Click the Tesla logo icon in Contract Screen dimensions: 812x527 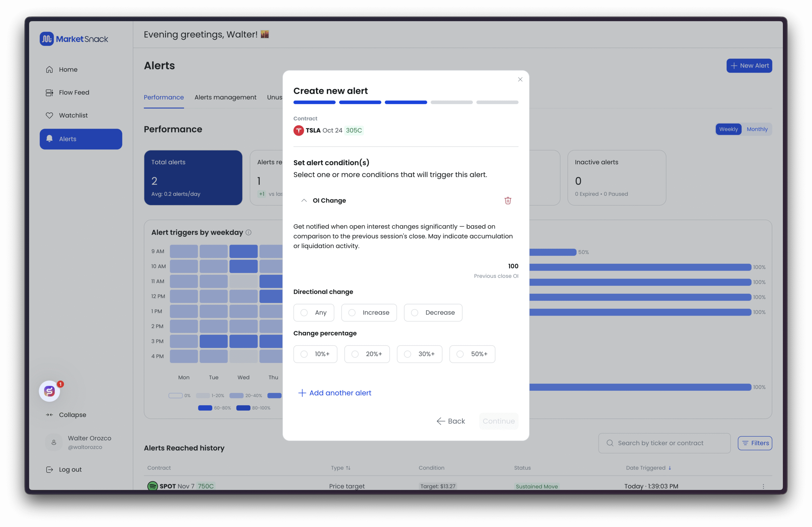[x=298, y=131]
